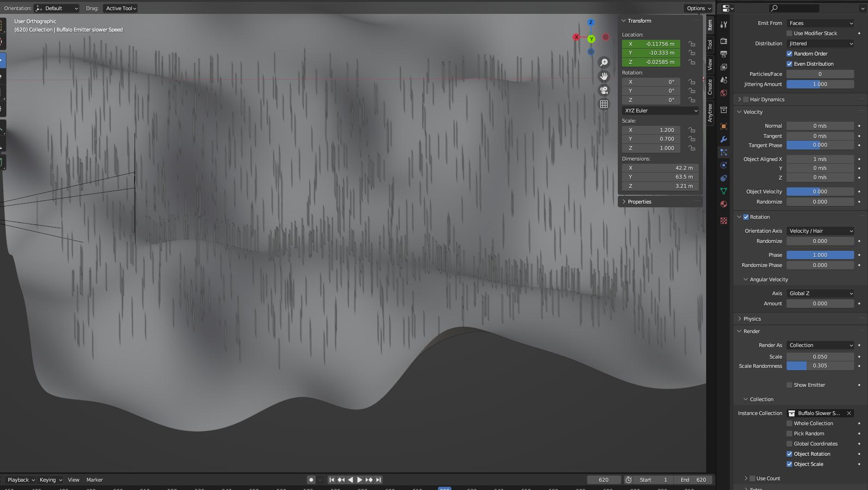868x490 pixels.
Task: Switch to the View sidebar tab
Action: click(x=710, y=64)
